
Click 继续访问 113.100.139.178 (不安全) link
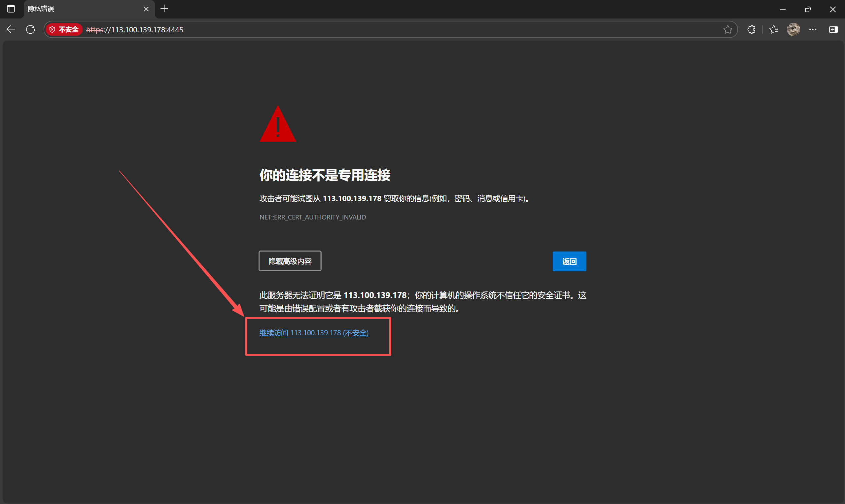[x=314, y=333]
